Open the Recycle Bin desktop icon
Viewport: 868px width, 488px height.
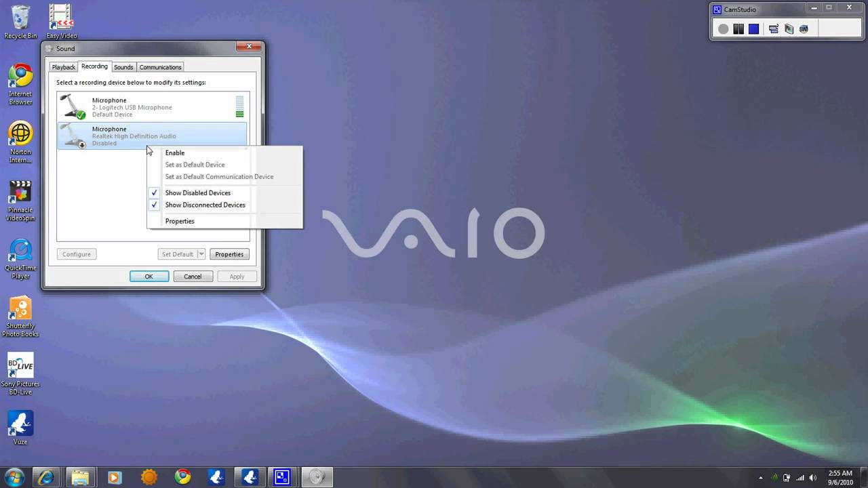(20, 22)
